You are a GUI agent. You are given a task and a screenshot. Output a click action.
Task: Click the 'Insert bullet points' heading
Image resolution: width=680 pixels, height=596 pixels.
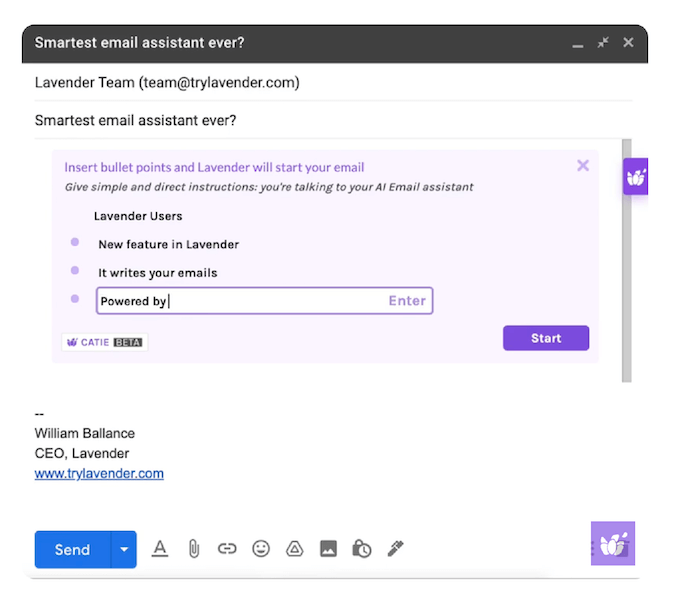click(x=214, y=167)
